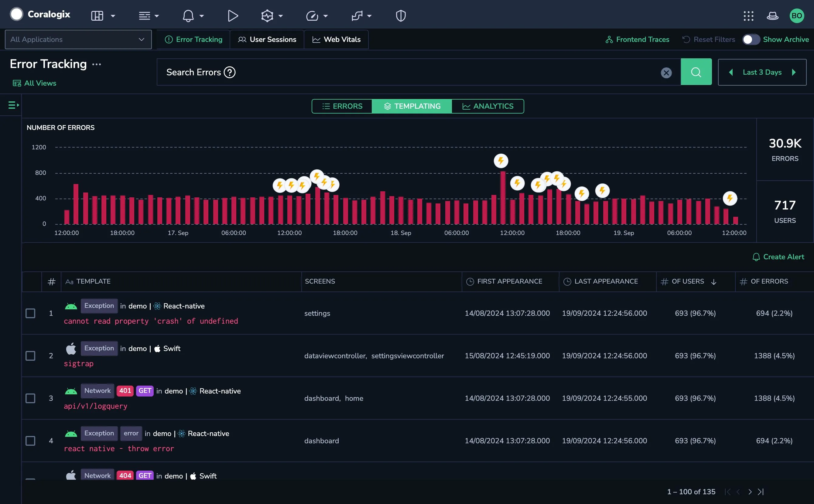Click the 401 status badge in row 3
Viewport: 814px width, 504px height.
[x=125, y=391]
